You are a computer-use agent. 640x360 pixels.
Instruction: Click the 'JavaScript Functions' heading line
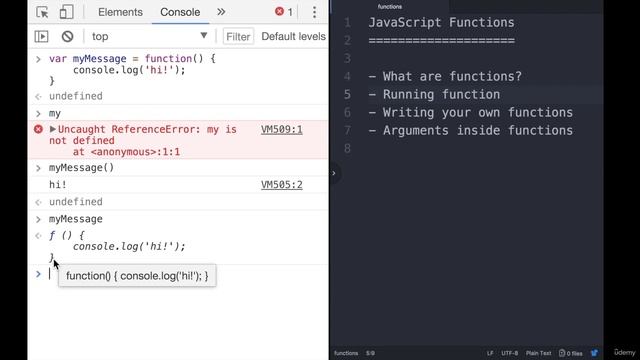[x=441, y=22]
